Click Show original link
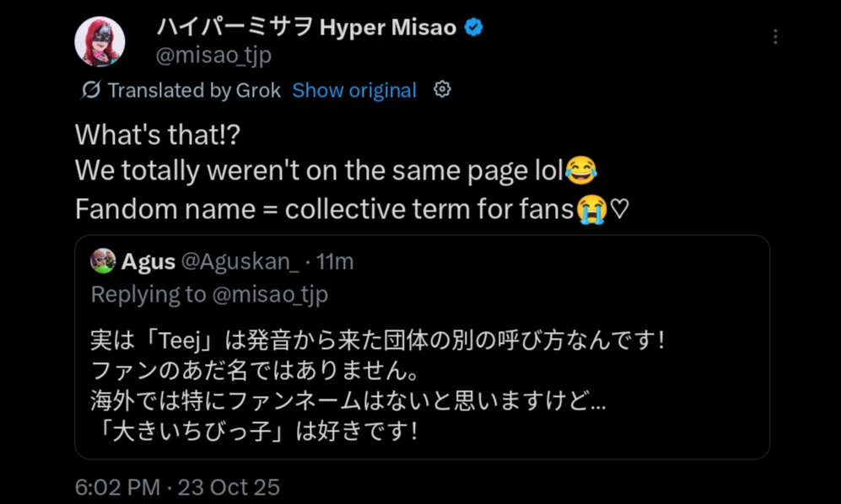 tap(354, 90)
